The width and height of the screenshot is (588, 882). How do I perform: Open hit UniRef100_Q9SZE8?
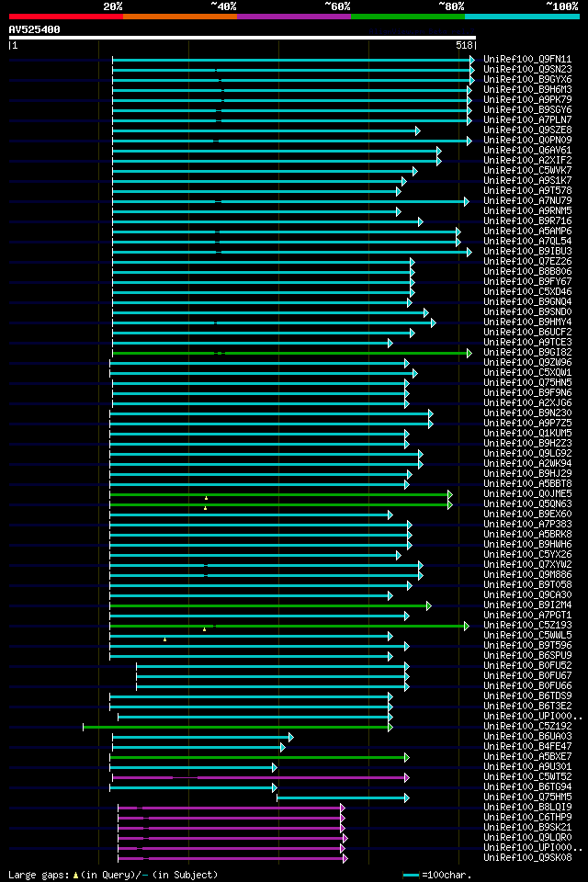527,130
